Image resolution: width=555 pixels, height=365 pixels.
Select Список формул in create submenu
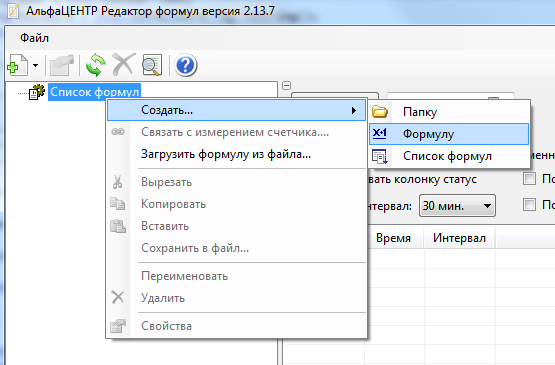pyautogui.click(x=449, y=156)
